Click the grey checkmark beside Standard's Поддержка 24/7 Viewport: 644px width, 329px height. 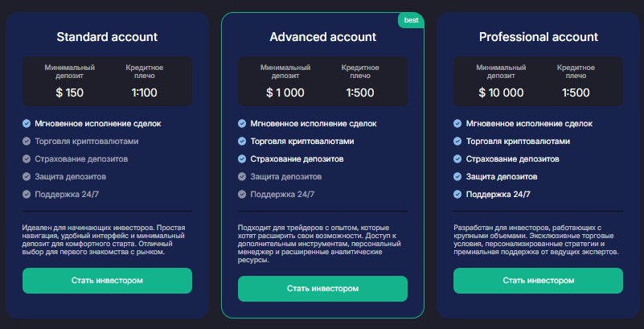(27, 195)
